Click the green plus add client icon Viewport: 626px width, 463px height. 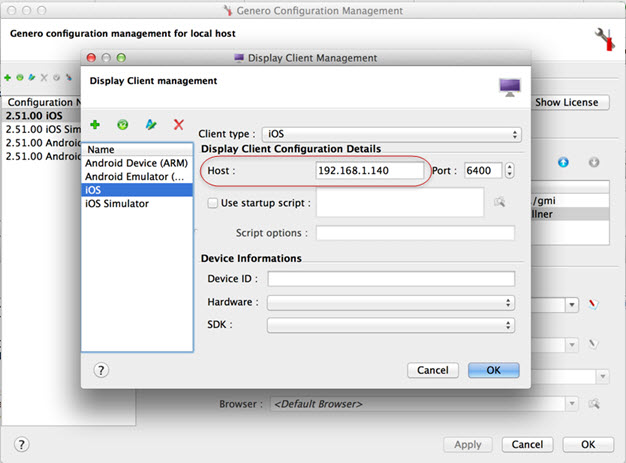(95, 125)
